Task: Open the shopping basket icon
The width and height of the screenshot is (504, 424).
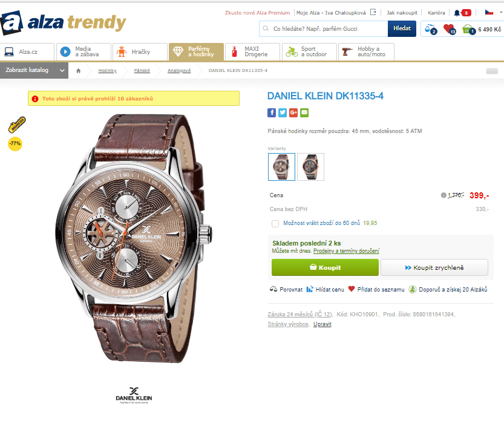Action: [x=468, y=29]
